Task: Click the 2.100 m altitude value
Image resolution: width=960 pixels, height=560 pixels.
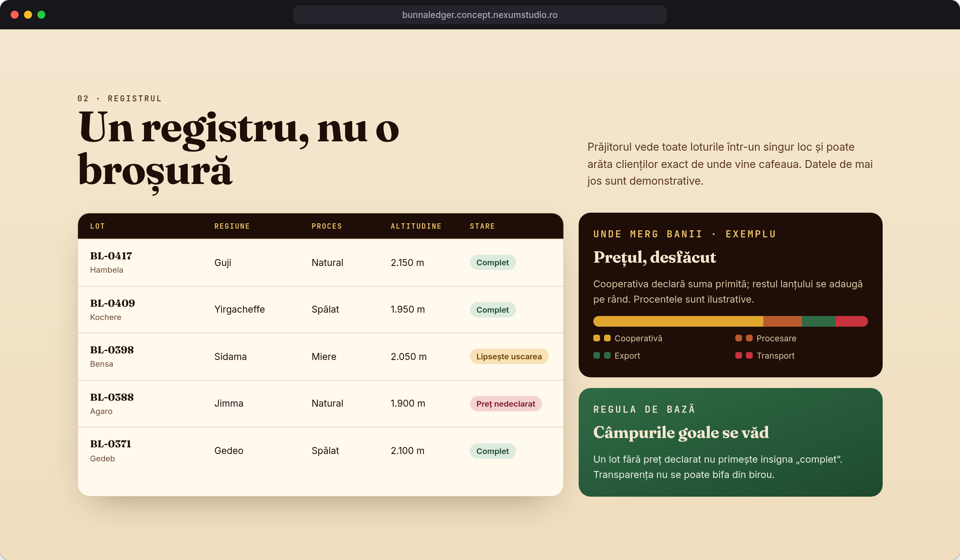Action: [407, 451]
